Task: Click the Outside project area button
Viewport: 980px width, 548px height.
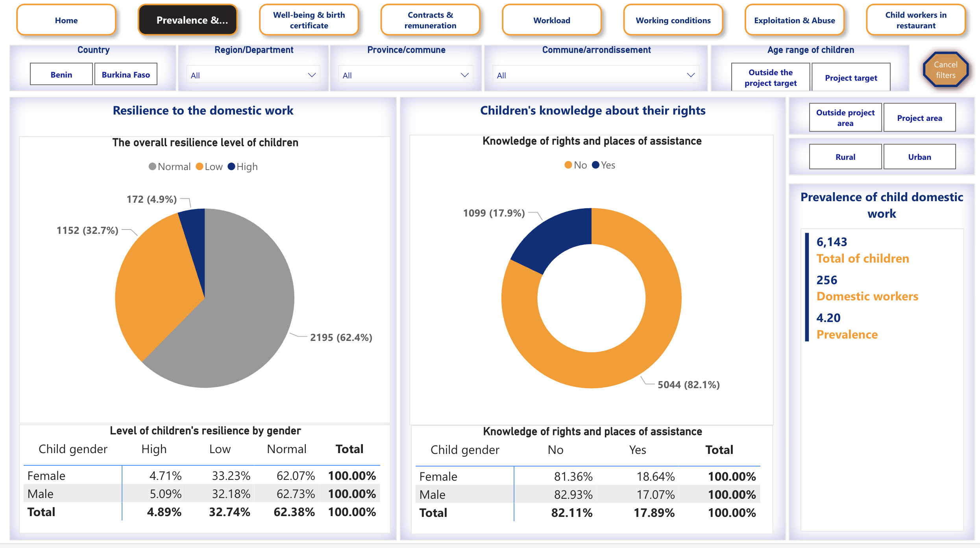Action: [845, 117]
